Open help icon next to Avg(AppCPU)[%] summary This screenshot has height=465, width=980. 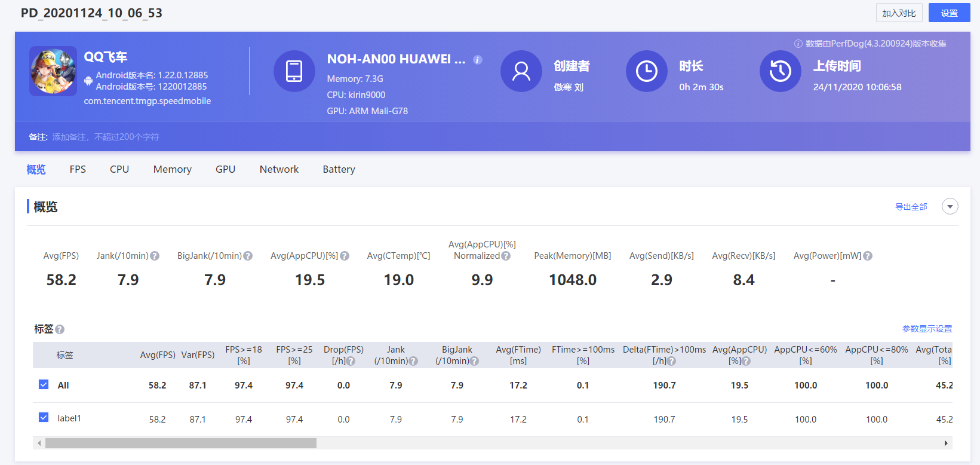pos(345,256)
